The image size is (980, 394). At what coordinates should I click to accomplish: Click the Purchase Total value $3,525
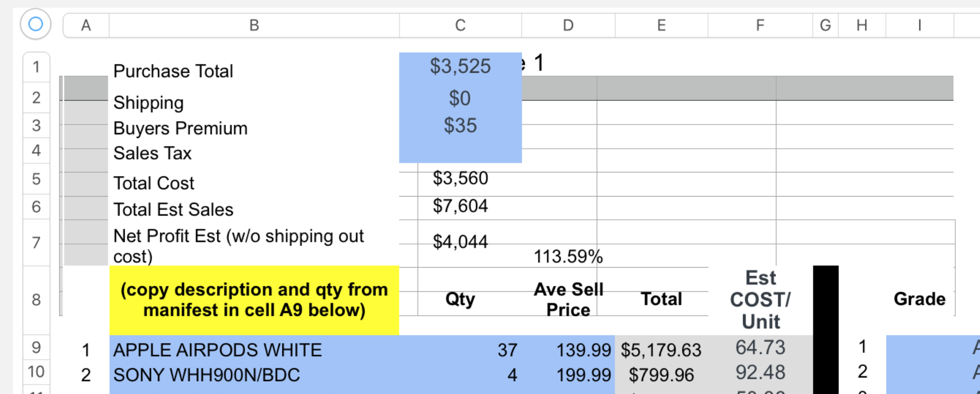pyautogui.click(x=460, y=67)
